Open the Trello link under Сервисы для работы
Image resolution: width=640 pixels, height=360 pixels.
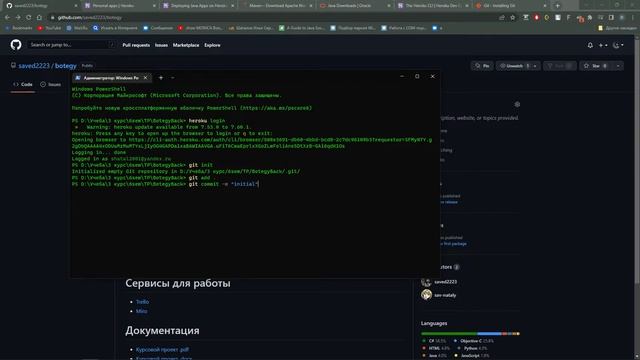142,302
